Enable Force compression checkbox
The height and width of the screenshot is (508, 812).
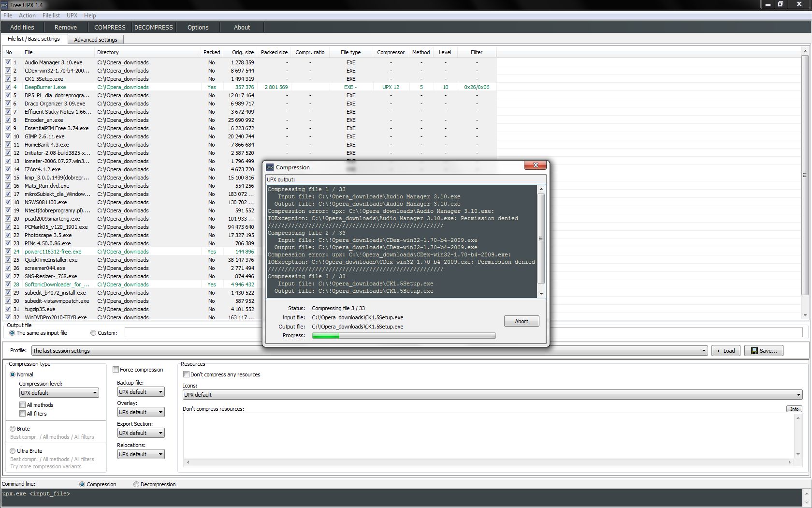coord(116,370)
